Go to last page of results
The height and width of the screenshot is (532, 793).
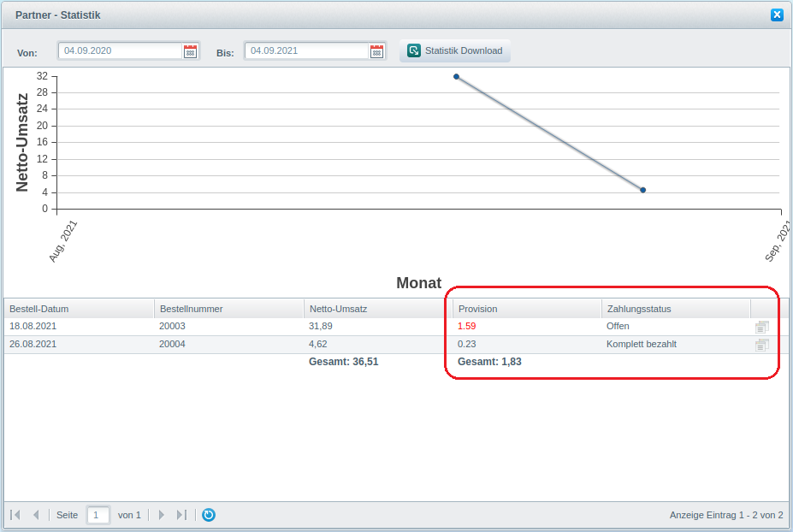181,515
